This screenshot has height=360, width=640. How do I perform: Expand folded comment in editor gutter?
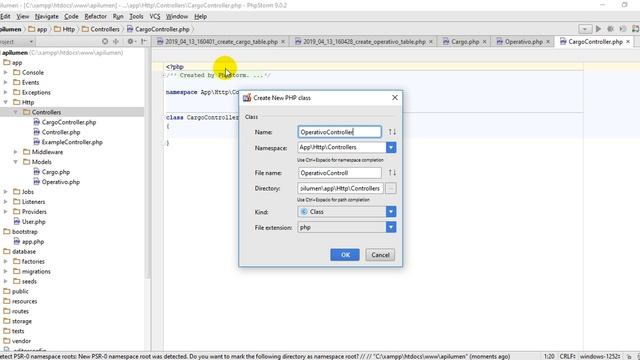(x=164, y=76)
